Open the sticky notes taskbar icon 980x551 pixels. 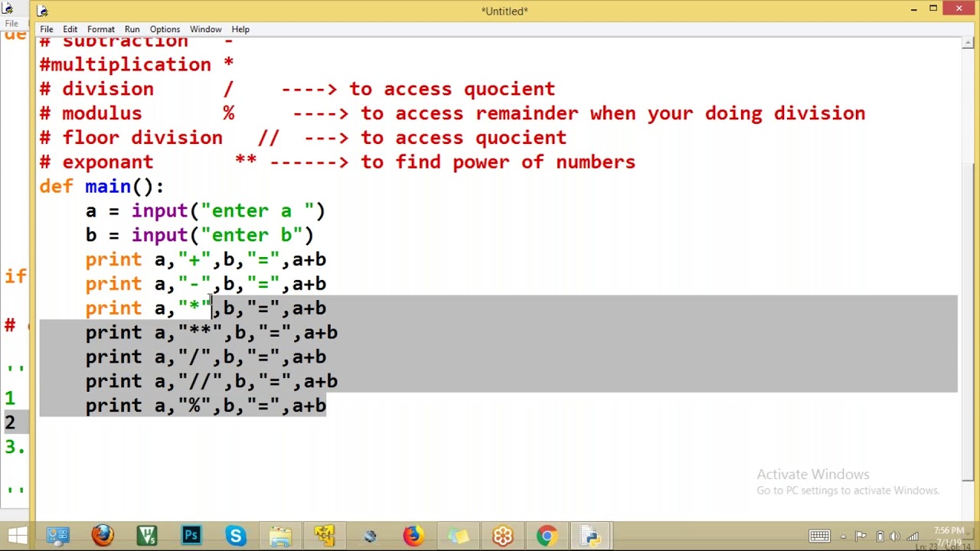[x=458, y=536]
